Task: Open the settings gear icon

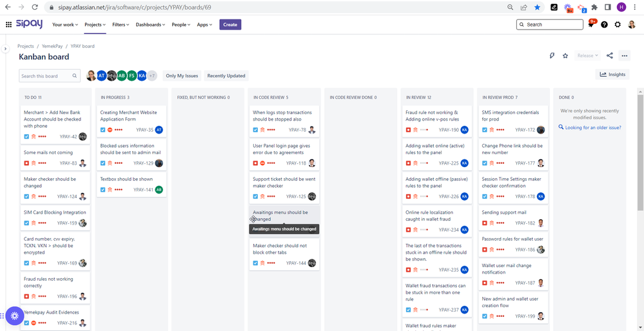Action: click(618, 25)
